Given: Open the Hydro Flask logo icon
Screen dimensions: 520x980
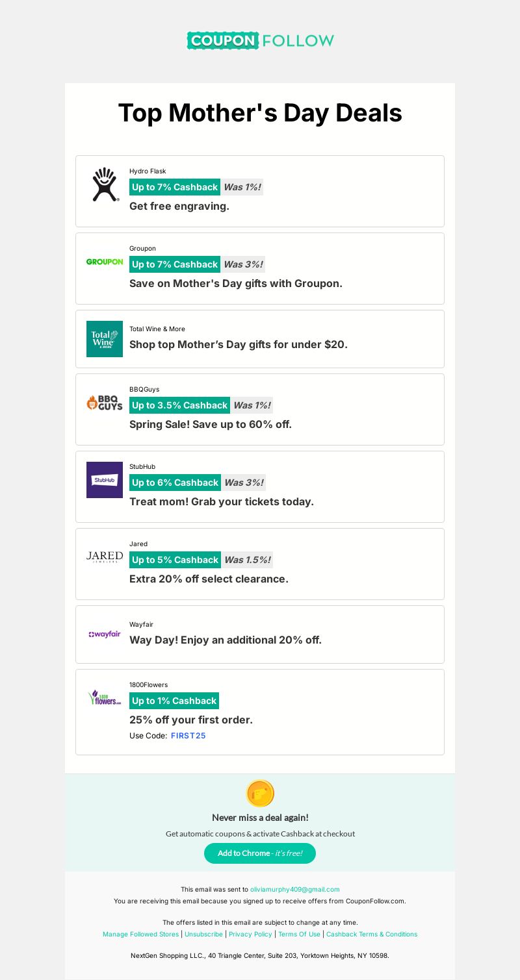Looking at the screenshot, I should click(105, 184).
